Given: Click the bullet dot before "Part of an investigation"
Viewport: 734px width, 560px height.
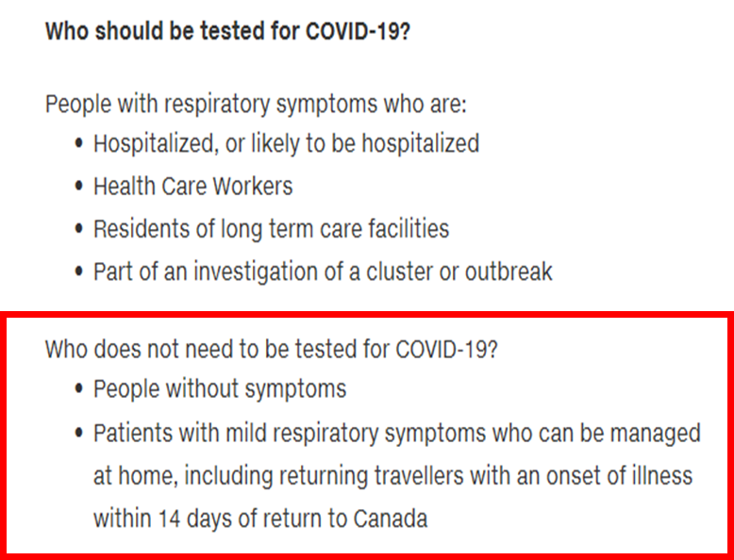Looking at the screenshot, I should point(79,272).
